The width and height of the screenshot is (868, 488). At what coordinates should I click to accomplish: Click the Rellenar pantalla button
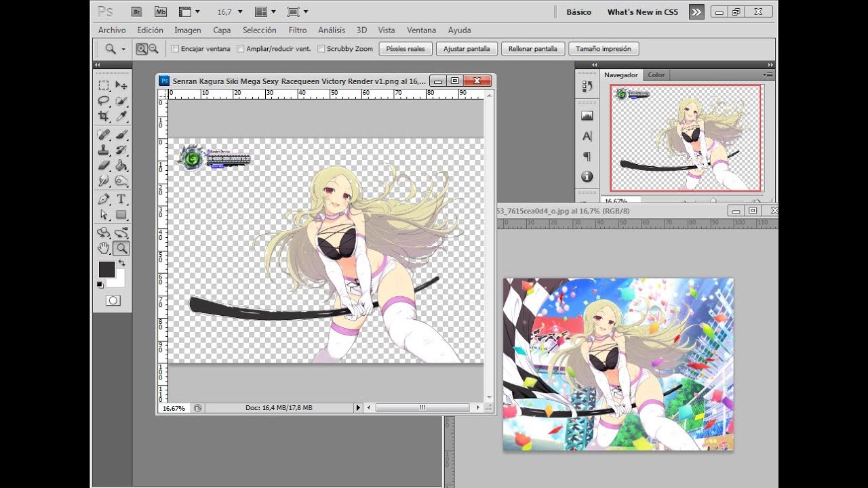click(x=533, y=49)
